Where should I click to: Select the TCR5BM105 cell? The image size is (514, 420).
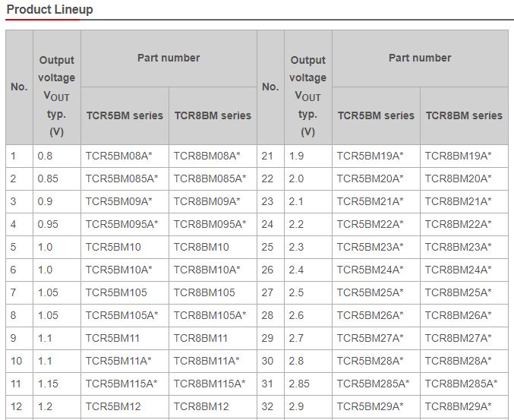(116, 292)
